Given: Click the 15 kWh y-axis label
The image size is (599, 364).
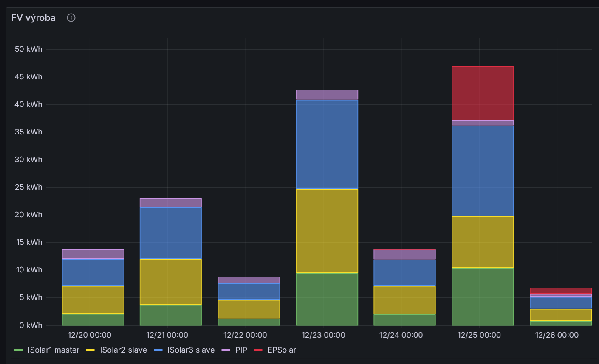Looking at the screenshot, I should click(28, 242).
